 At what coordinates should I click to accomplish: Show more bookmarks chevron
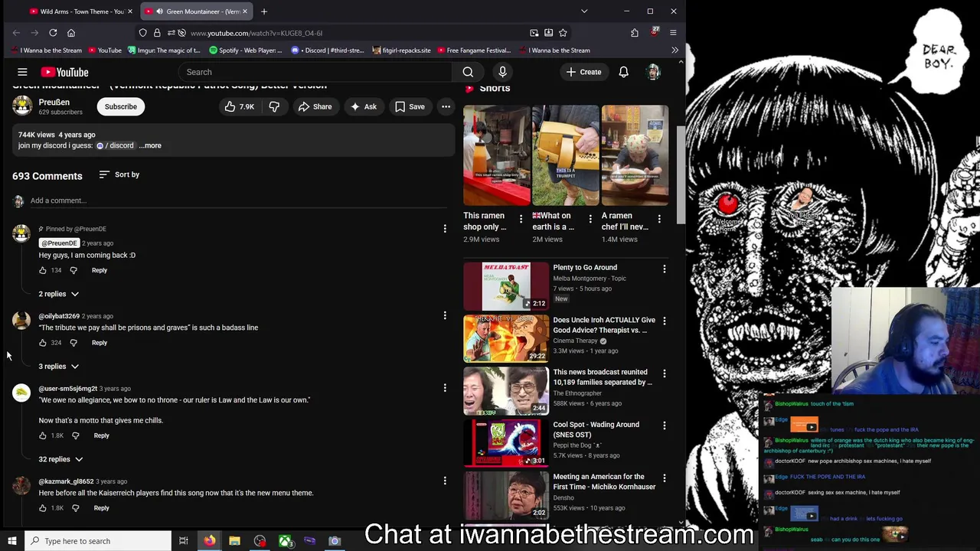(675, 51)
